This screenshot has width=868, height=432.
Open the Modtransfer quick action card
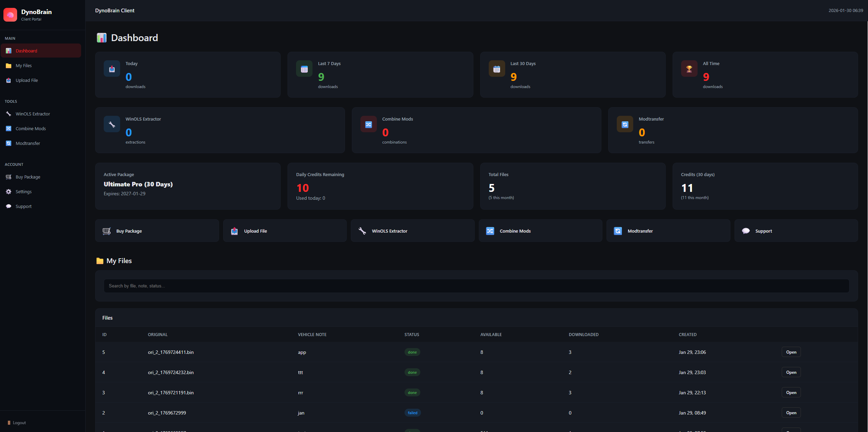[668, 231]
